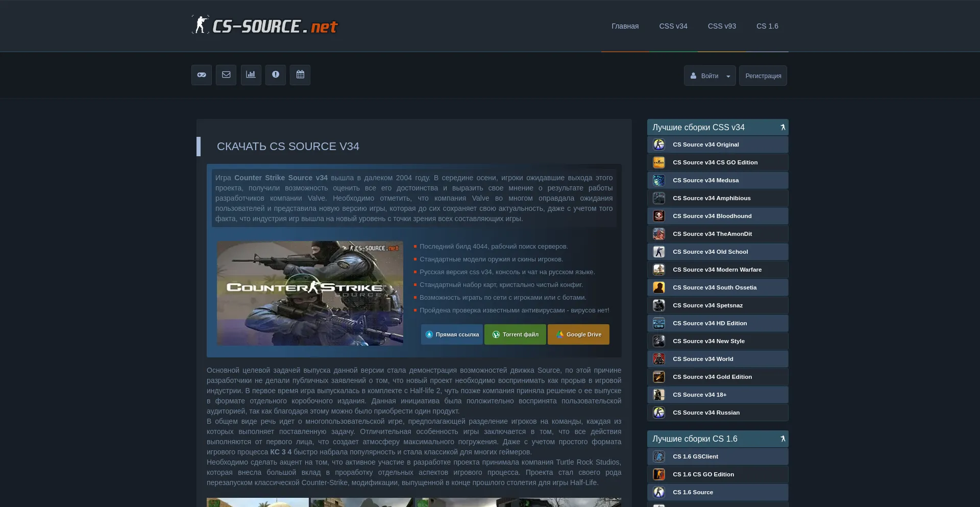Click the Лучшие сборки CS 1.6 header text
Screen dimensions: 980x507
(695, 439)
